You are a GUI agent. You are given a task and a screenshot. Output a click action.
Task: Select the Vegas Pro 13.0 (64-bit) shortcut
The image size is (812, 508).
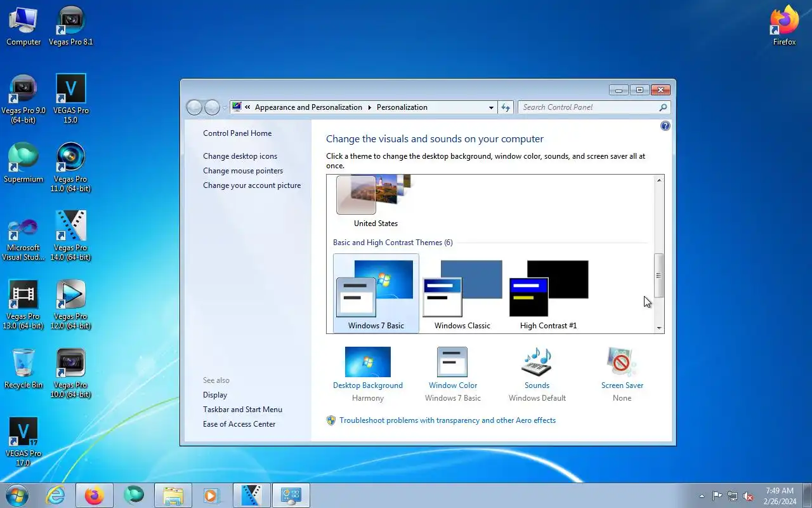23,305
